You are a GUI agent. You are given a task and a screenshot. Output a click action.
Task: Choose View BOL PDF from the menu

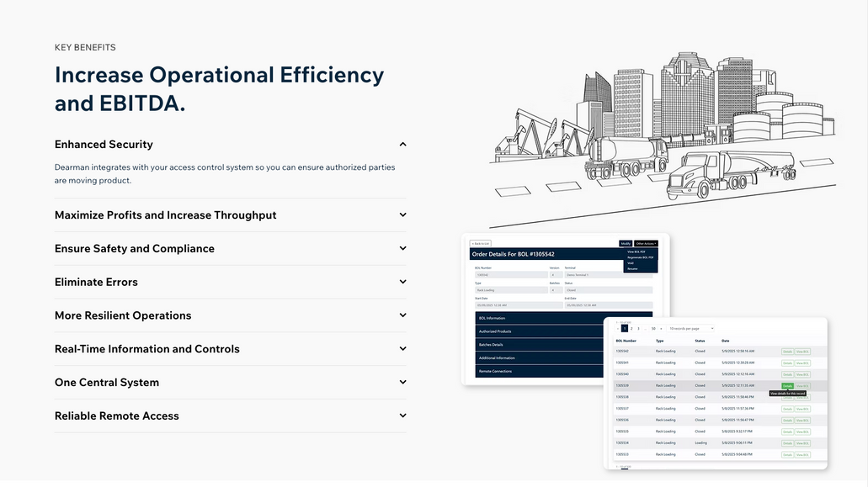click(x=637, y=251)
